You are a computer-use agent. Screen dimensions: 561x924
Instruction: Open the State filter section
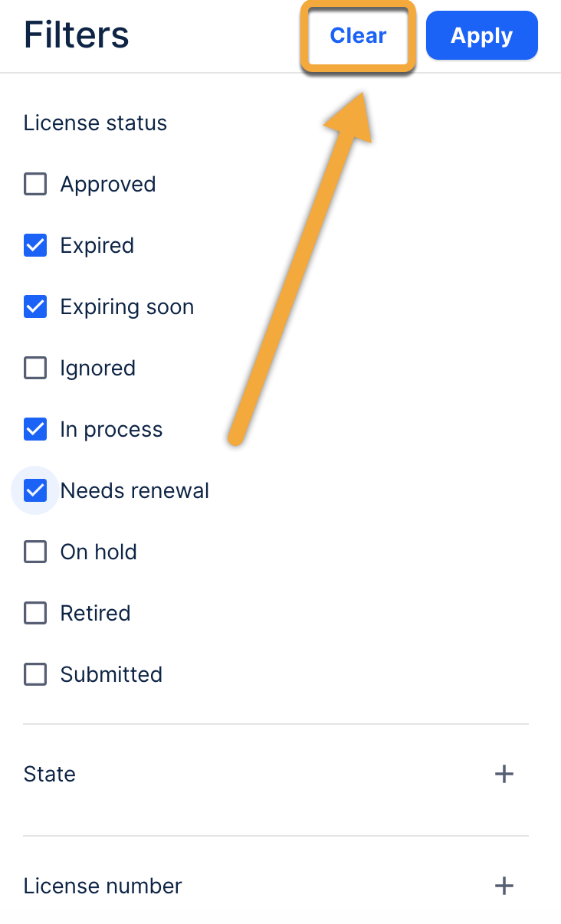point(50,775)
